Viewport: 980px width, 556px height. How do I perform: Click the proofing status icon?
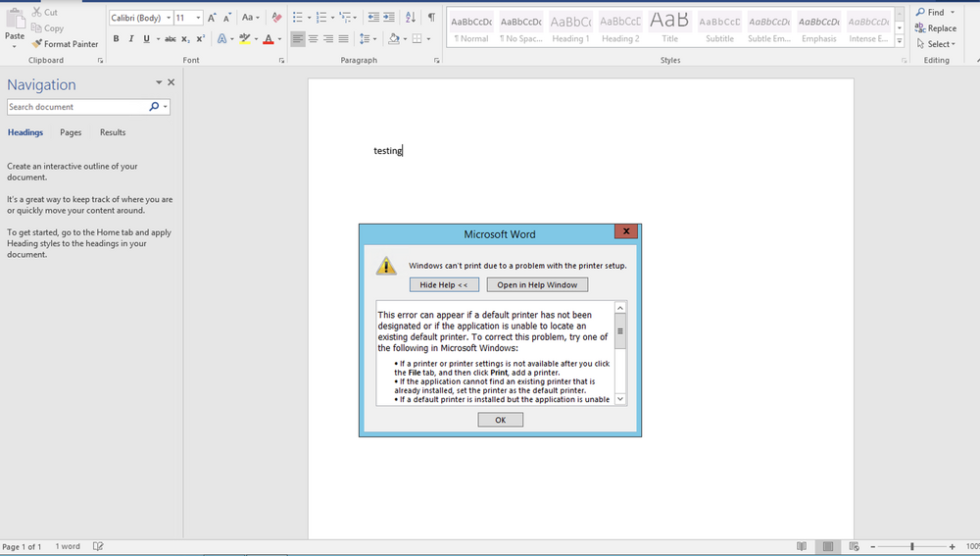pyautogui.click(x=98, y=546)
